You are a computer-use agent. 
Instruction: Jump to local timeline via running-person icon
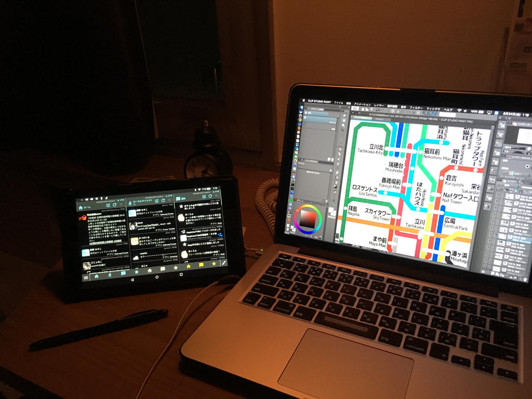(x=110, y=275)
